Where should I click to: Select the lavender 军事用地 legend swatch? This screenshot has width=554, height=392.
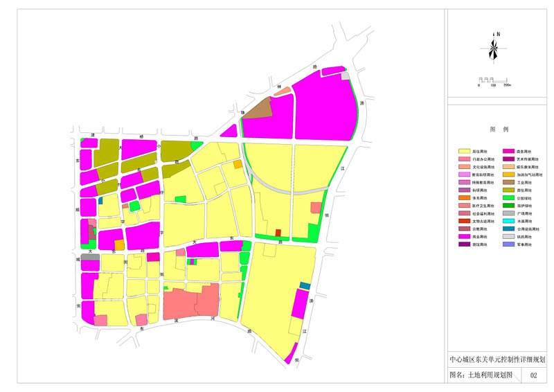point(509,245)
